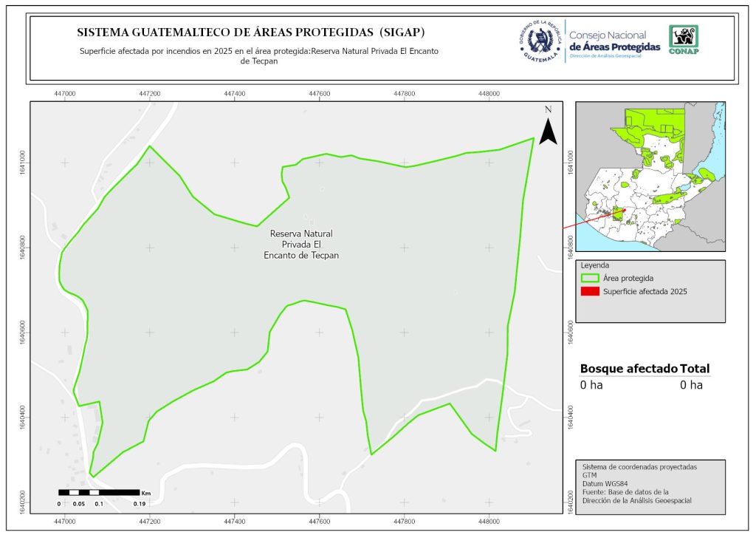
Task: Click the Leyenda heading
Action: pos(597,265)
